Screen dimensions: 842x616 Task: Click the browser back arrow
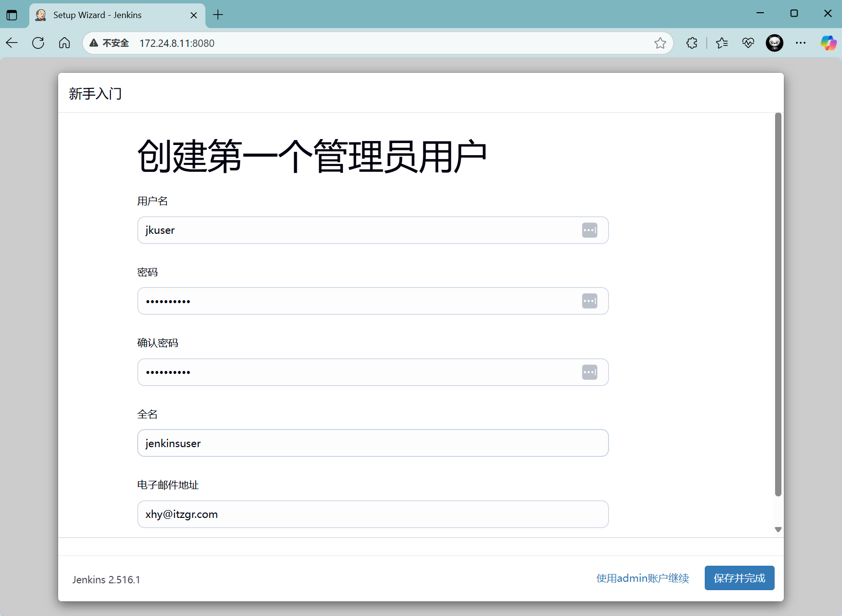pos(12,43)
